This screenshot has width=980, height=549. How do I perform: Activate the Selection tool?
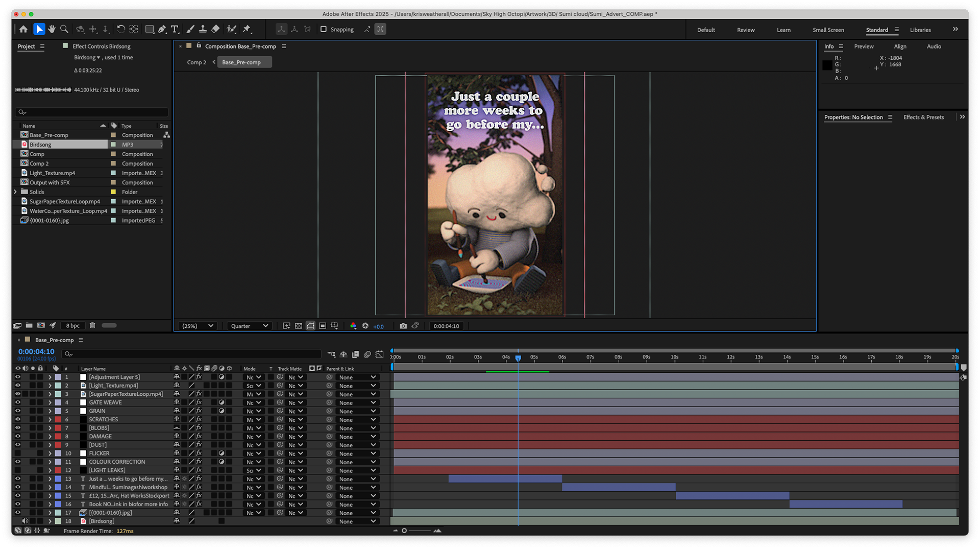click(x=39, y=29)
